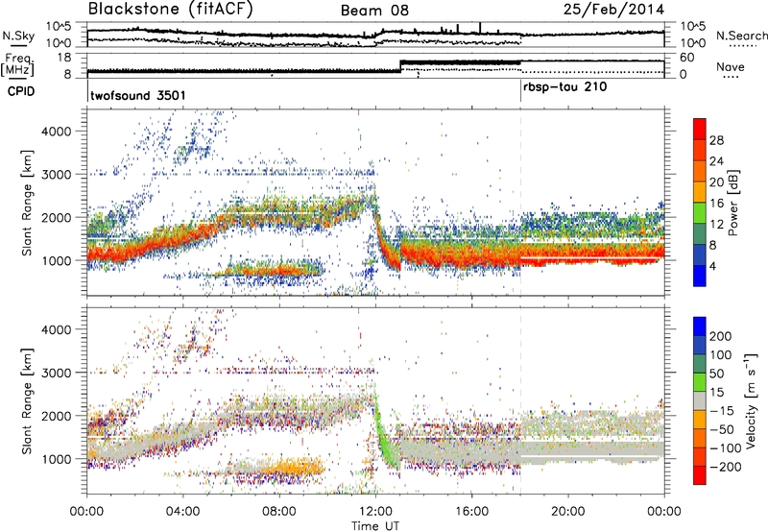The image size is (768, 532).
Task: Click the Power [dB] colorbar label
Action: [732, 203]
